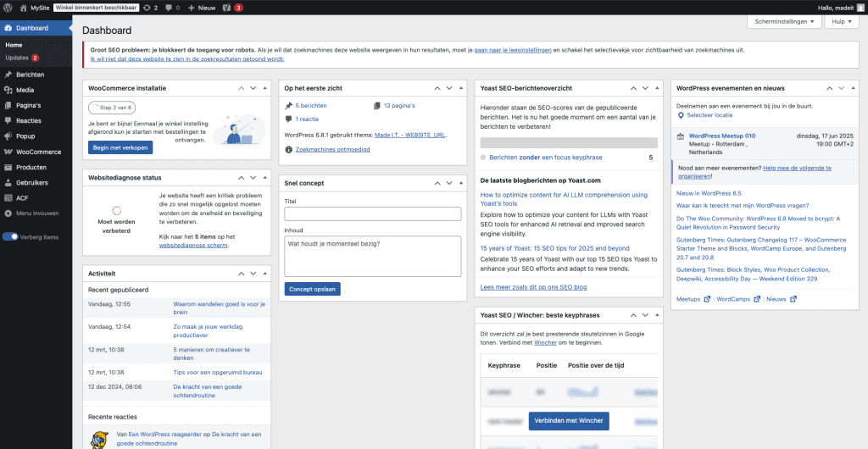Open gaan naar je leesinstellingen link
This screenshot has width=868, height=449.
coord(513,50)
